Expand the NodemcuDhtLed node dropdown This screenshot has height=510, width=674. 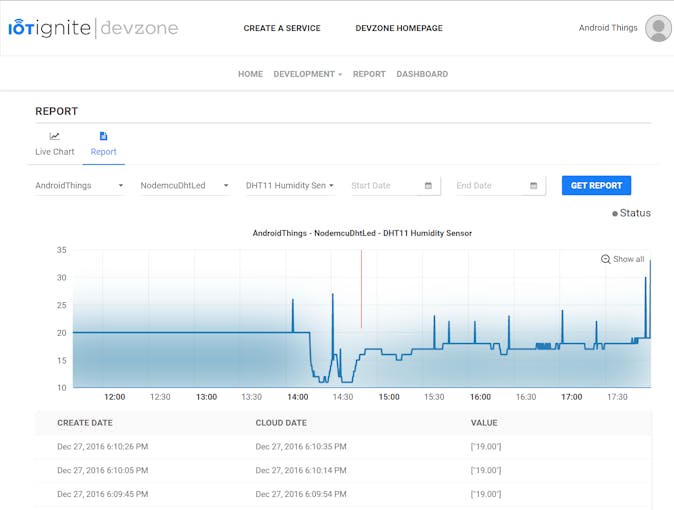click(185, 186)
